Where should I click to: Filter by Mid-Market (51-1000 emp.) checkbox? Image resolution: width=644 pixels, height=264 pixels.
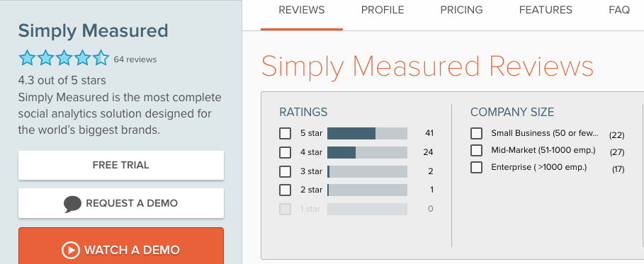(476, 150)
